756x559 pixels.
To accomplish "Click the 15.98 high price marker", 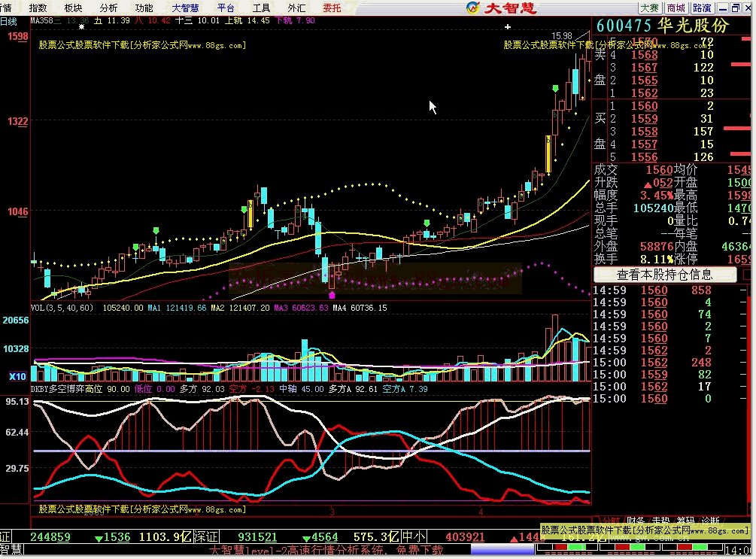I will (x=562, y=35).
